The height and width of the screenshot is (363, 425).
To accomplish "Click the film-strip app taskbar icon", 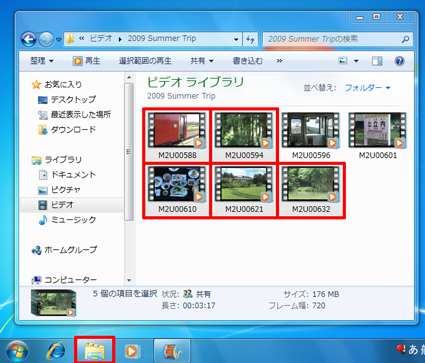I will (x=172, y=351).
